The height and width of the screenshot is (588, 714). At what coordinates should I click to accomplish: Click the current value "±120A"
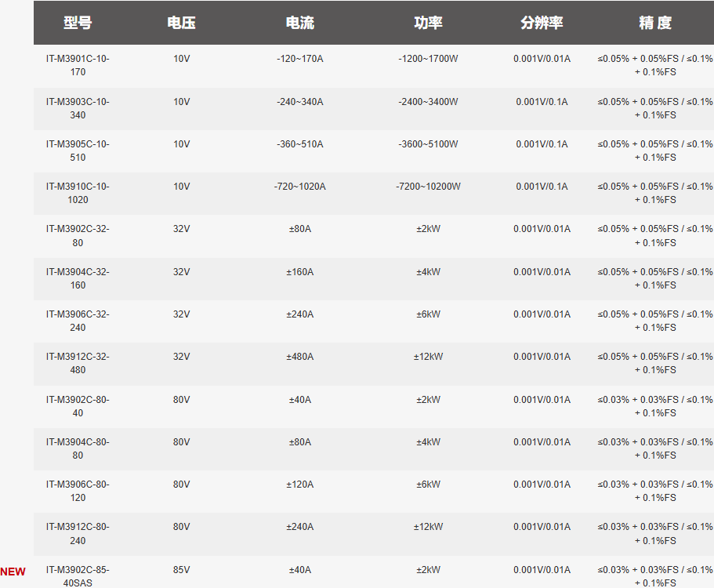[299, 485]
